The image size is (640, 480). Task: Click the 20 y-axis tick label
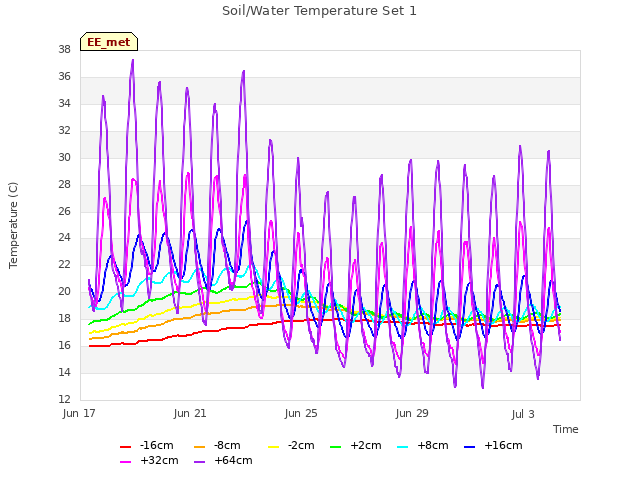coord(64,291)
